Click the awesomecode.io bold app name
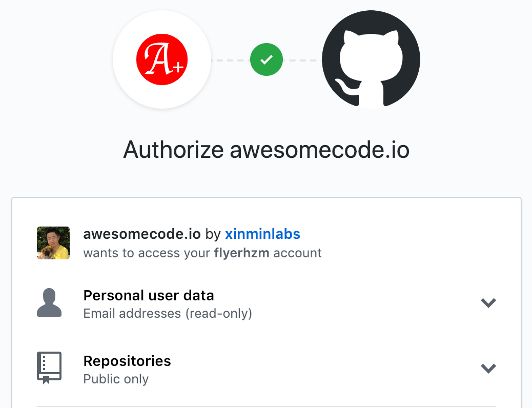The height and width of the screenshot is (408, 532). point(141,234)
